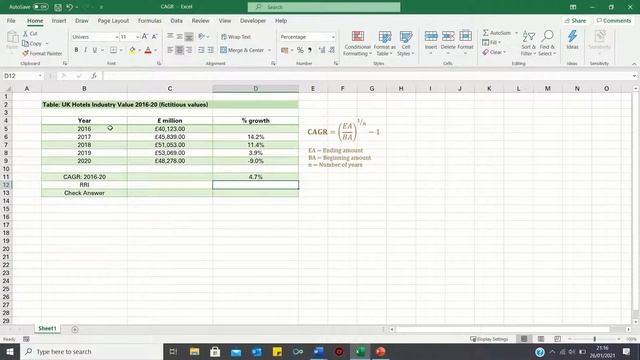Click Center horizontal alignment icon

tap(180, 50)
